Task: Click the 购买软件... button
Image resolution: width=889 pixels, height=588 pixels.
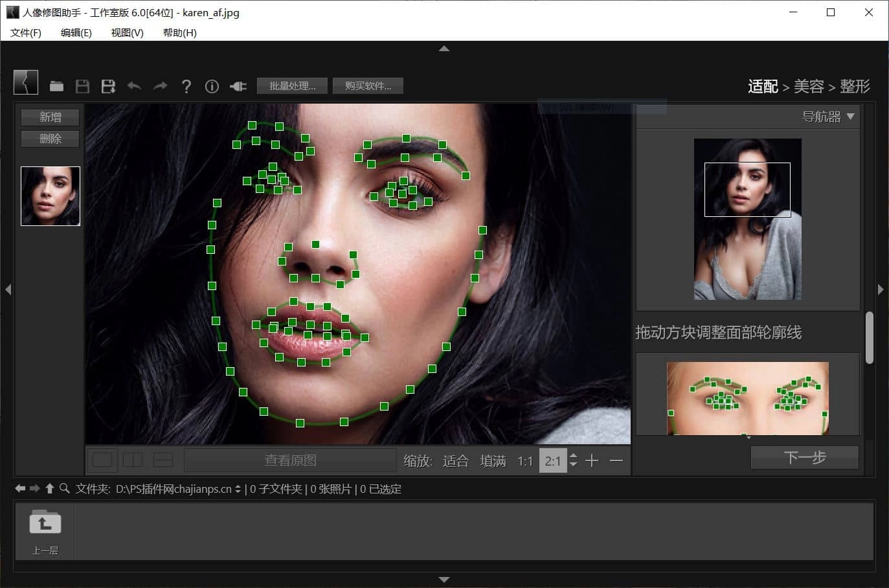Action: point(368,85)
